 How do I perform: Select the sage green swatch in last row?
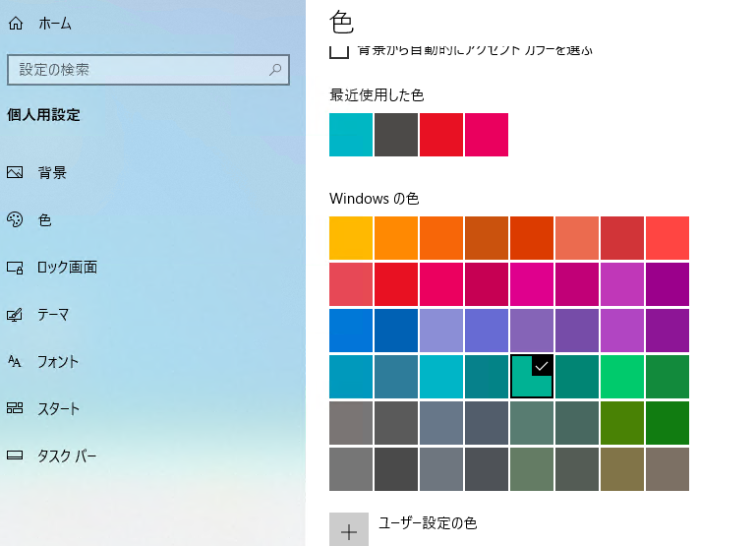coord(532,469)
